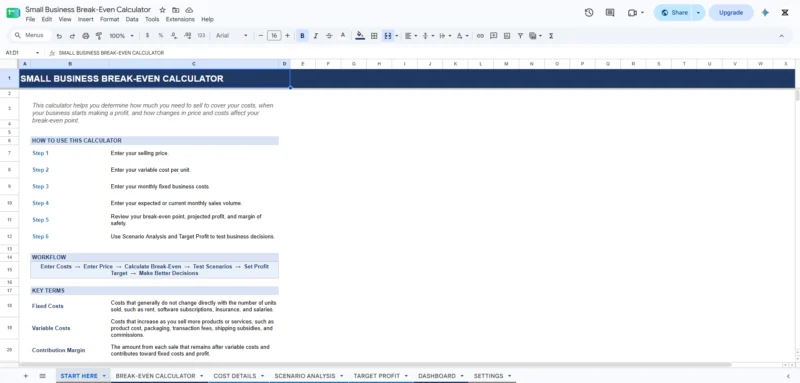View cloud save status icon
This screenshot has height=383, width=800.
click(x=189, y=10)
